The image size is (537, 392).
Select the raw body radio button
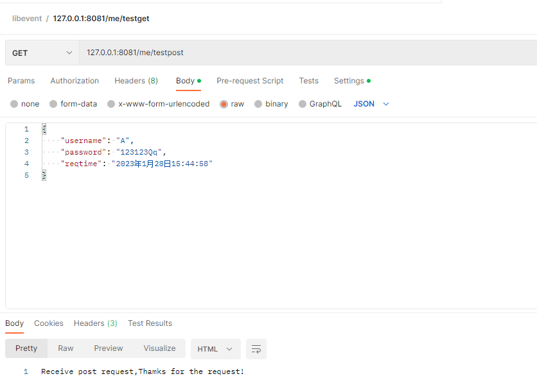tap(224, 104)
